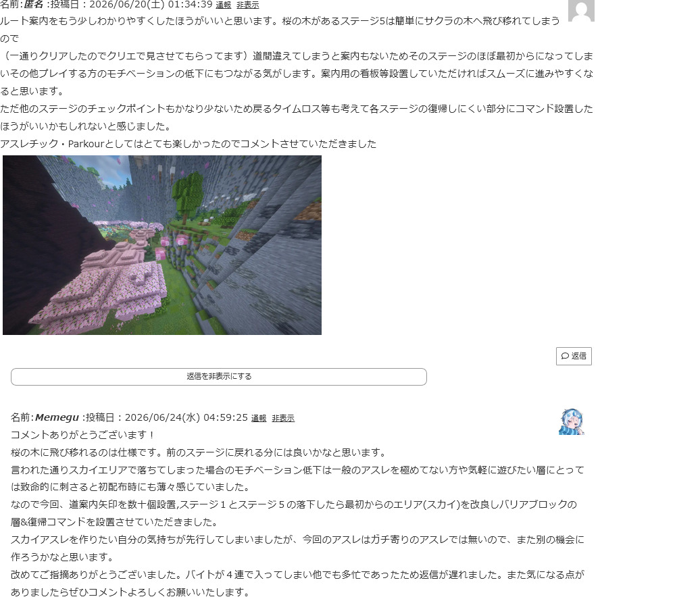Click 非表示 link on anonymous comment
The height and width of the screenshot is (597, 700).
tap(248, 5)
